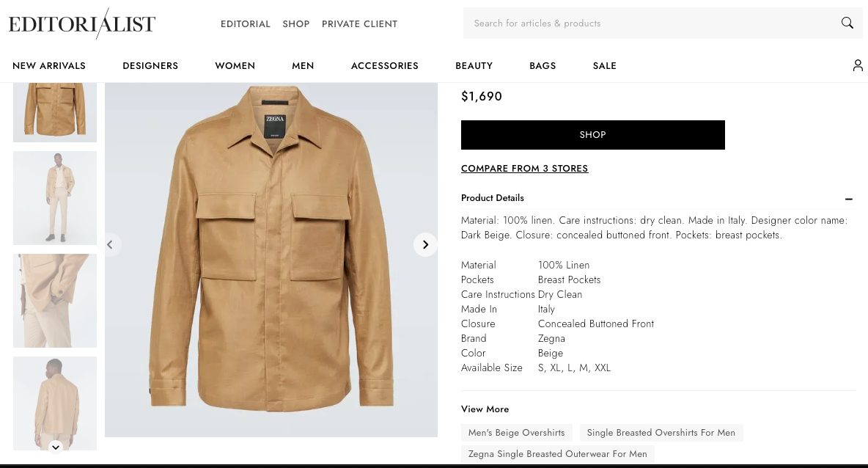Screen dimensions: 868x468
Task: Open the BEAUTY navigation section
Action: click(x=474, y=65)
